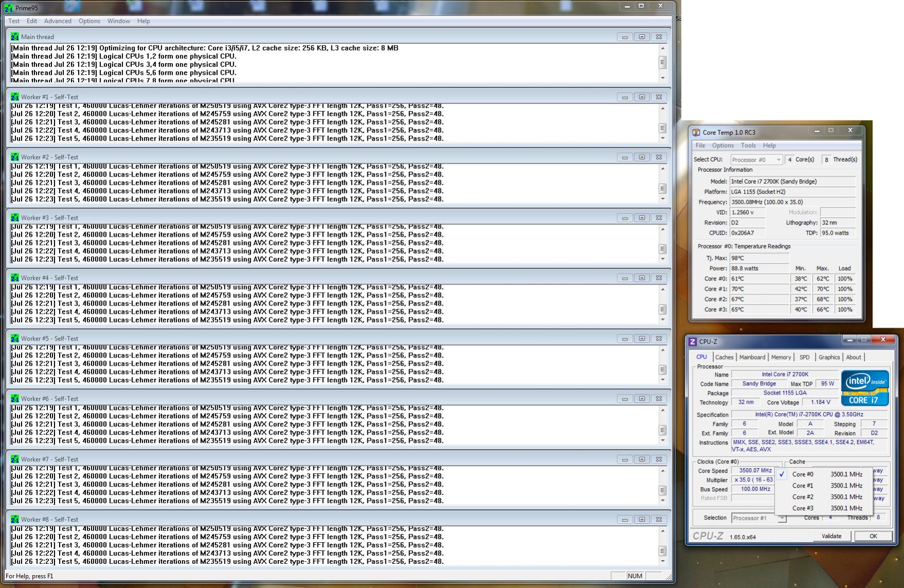The height and width of the screenshot is (588, 904).
Task: Click the Worker #7 window icon
Action: click(x=15, y=459)
